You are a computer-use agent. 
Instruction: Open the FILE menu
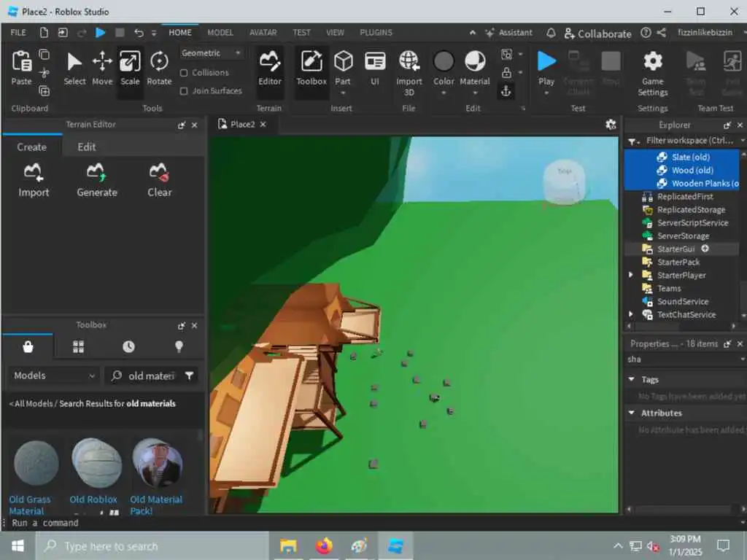[18, 32]
